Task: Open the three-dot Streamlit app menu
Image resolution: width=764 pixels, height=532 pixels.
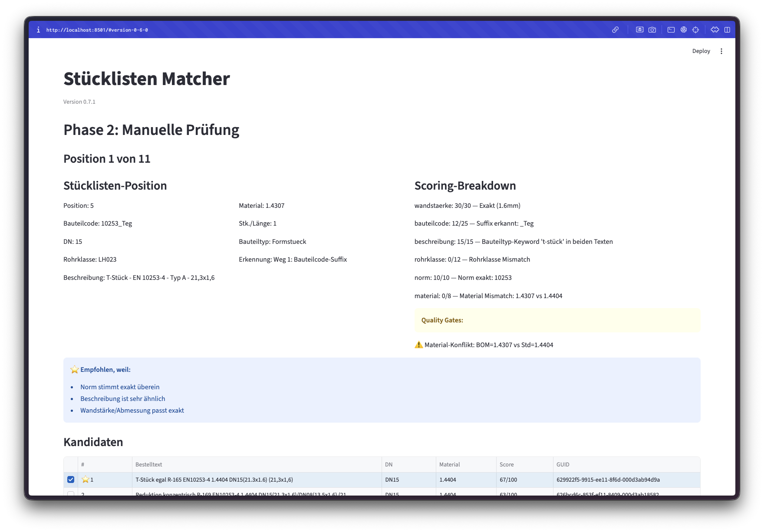Action: (721, 51)
